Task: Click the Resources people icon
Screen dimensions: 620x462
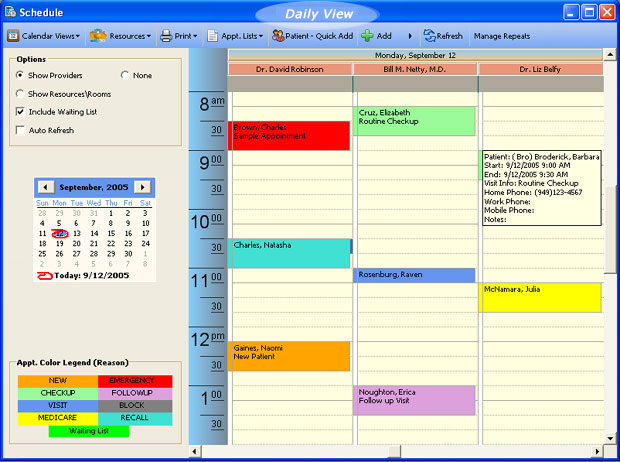Action: click(x=98, y=36)
